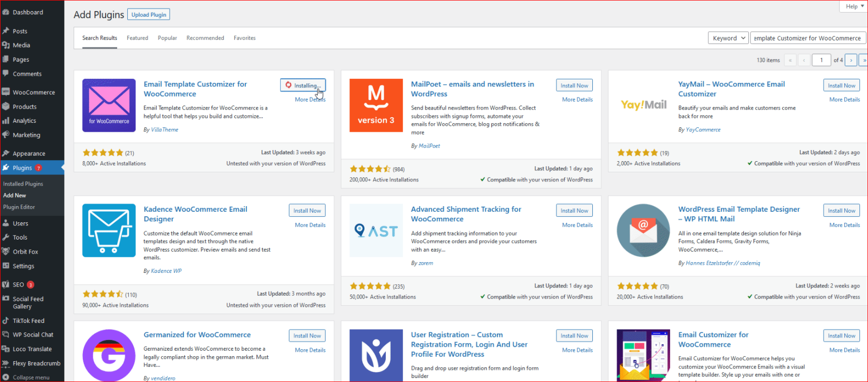Click the Dashboard icon in sidebar
The width and height of the screenshot is (868, 382).
(x=6, y=12)
